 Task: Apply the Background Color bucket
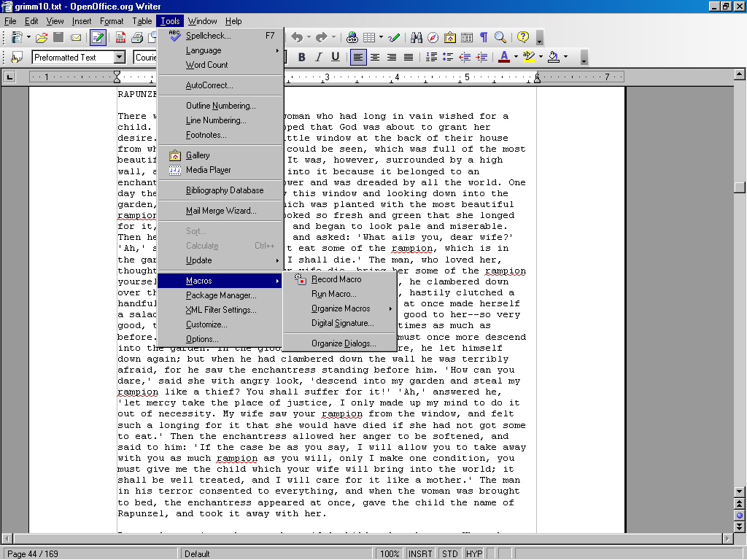pos(554,57)
